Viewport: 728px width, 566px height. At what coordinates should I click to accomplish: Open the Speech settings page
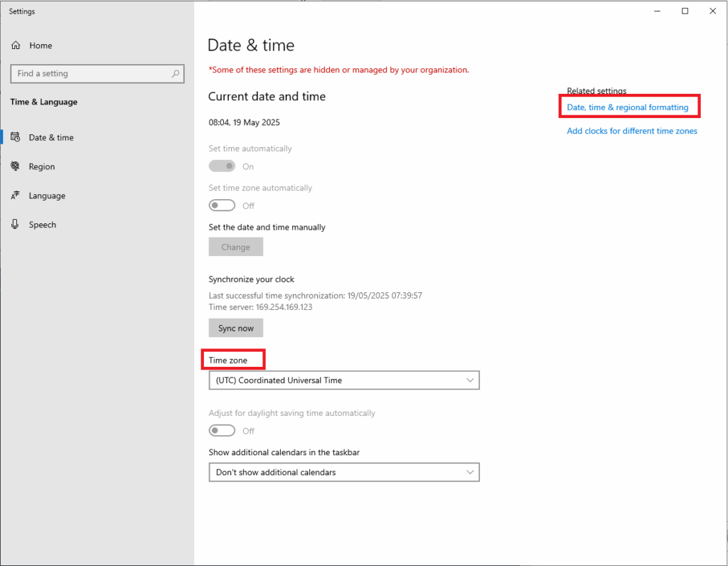(x=97, y=225)
